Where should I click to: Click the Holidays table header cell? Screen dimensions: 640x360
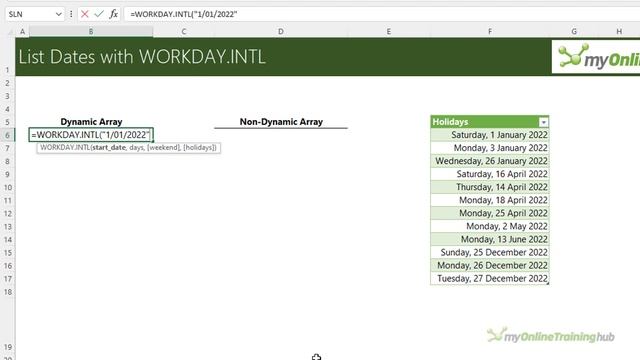489,122
